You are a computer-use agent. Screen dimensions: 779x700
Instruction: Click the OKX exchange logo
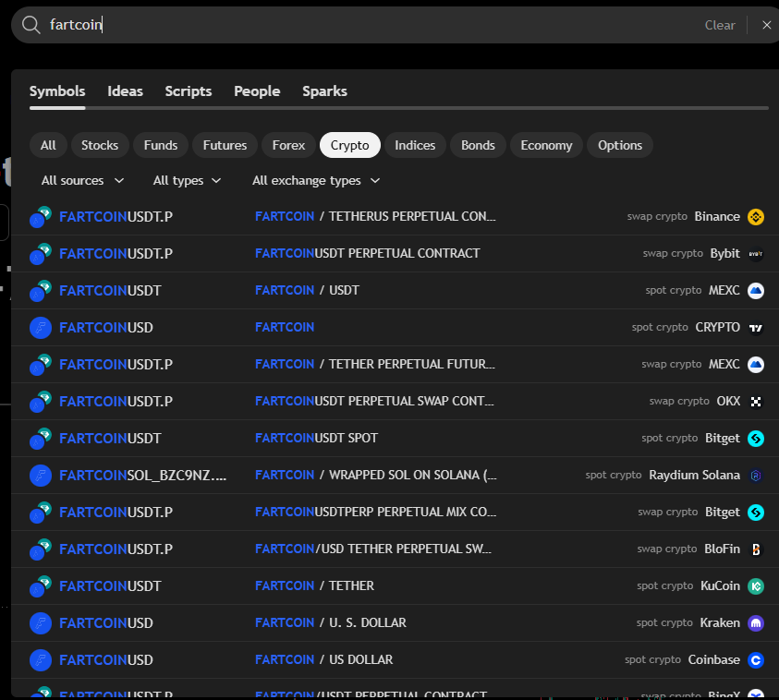coord(756,401)
